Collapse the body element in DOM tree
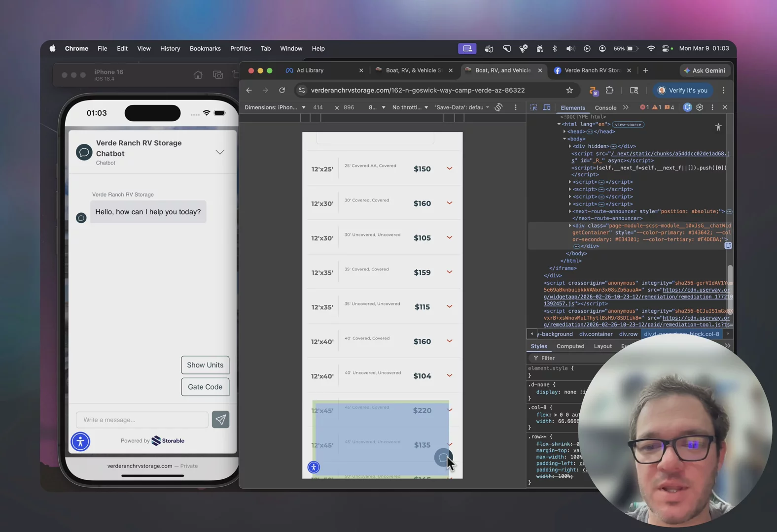Image resolution: width=777 pixels, height=532 pixels. point(565,139)
